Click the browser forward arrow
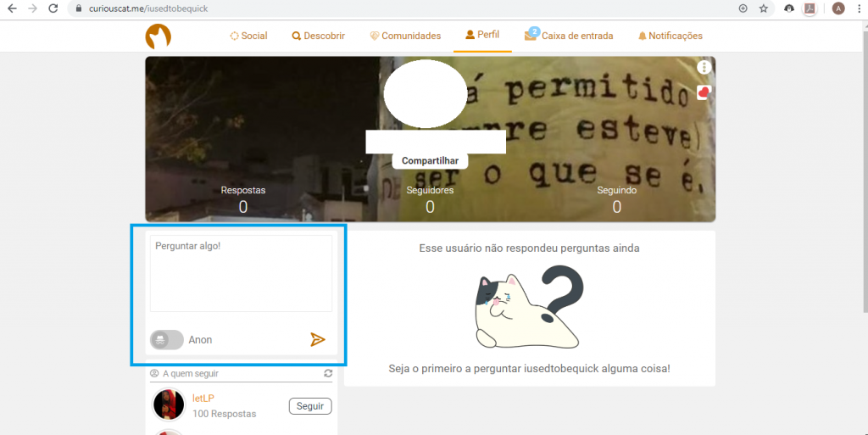The image size is (868, 435). [x=33, y=8]
